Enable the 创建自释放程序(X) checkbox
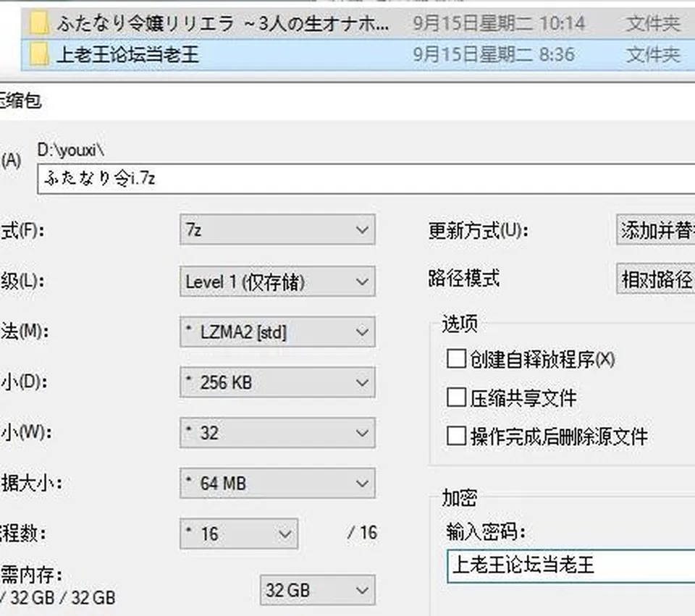This screenshot has height=616, width=695. pos(456,358)
